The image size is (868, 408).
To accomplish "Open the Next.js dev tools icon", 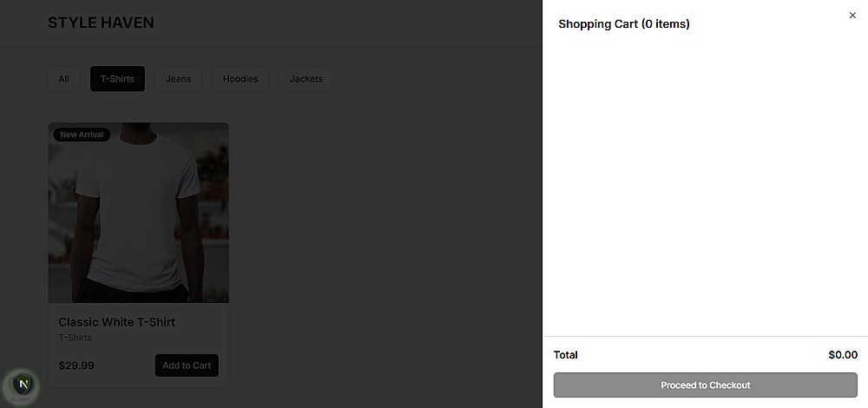I will coord(23,384).
